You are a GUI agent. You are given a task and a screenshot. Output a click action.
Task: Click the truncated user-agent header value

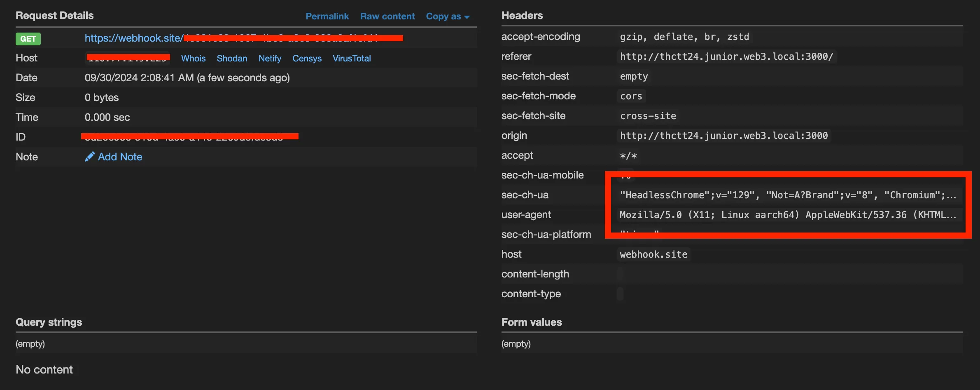click(787, 215)
